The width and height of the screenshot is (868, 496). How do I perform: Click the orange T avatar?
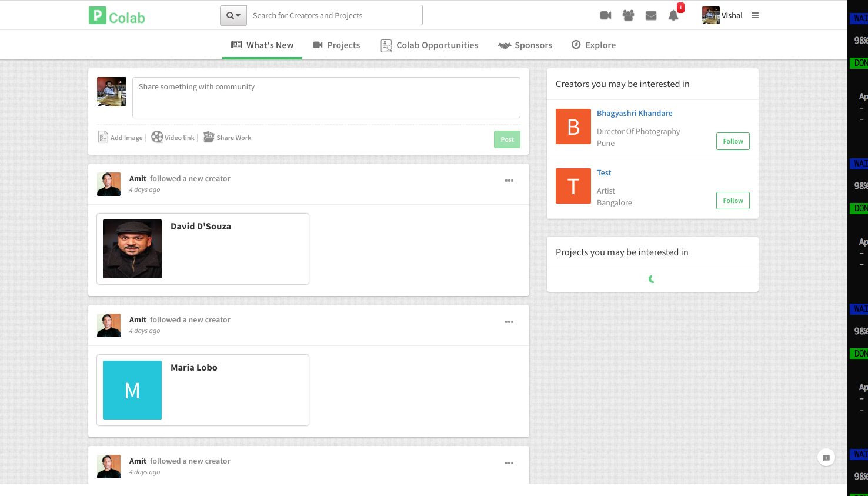point(573,186)
